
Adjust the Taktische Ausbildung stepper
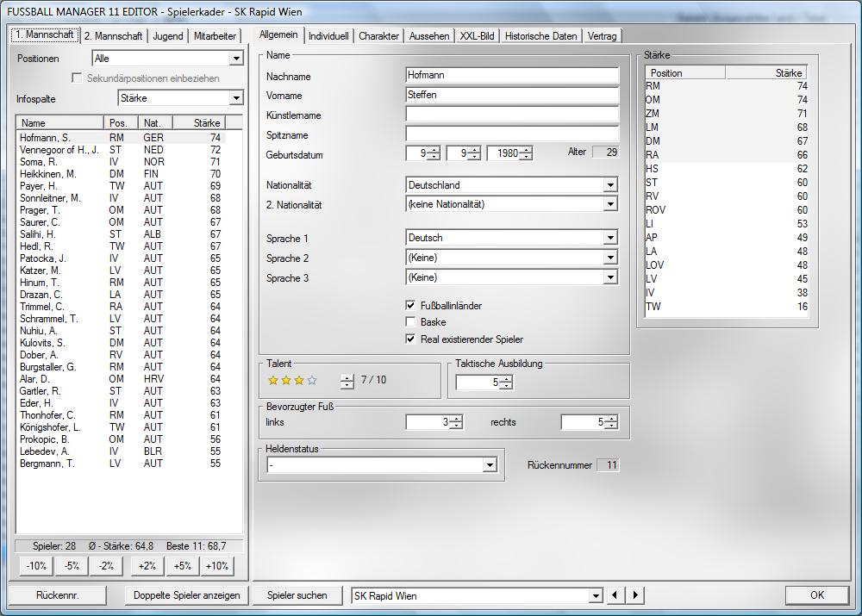[506, 383]
